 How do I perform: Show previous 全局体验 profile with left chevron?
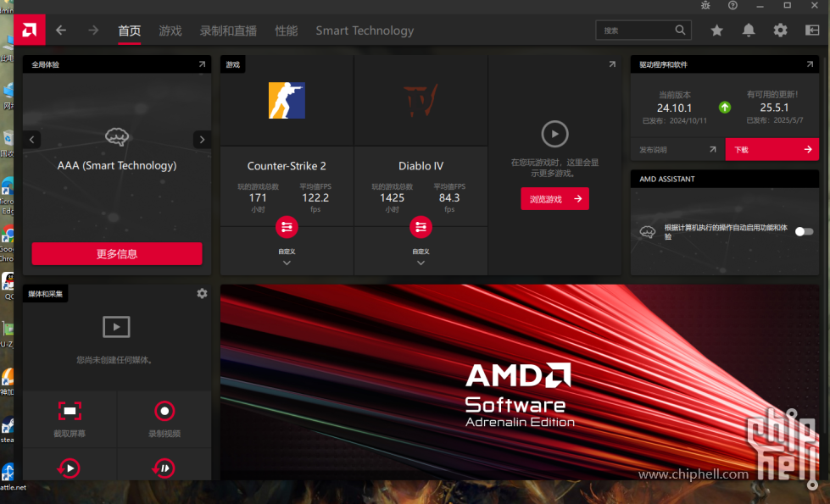[31, 140]
